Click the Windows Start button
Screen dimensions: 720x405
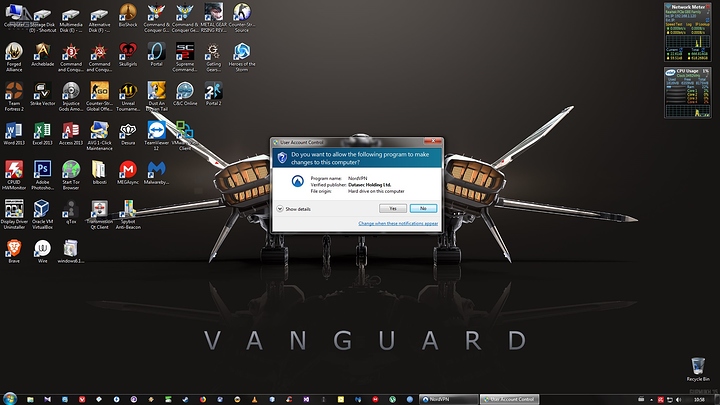8,398
